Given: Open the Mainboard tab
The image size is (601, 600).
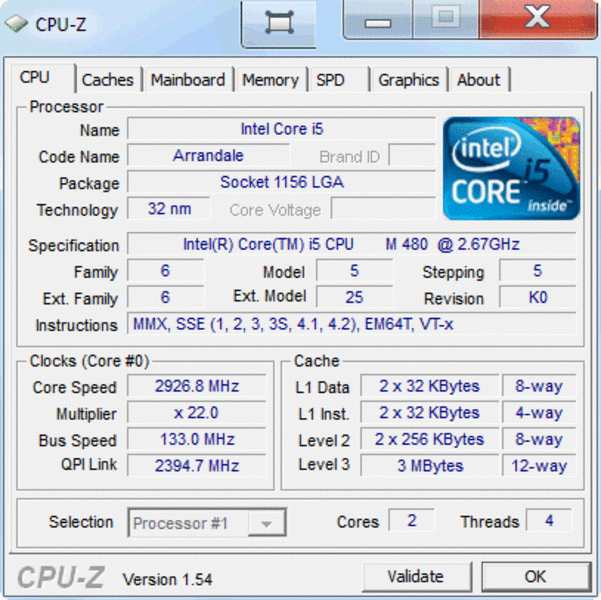Looking at the screenshot, I should (188, 80).
